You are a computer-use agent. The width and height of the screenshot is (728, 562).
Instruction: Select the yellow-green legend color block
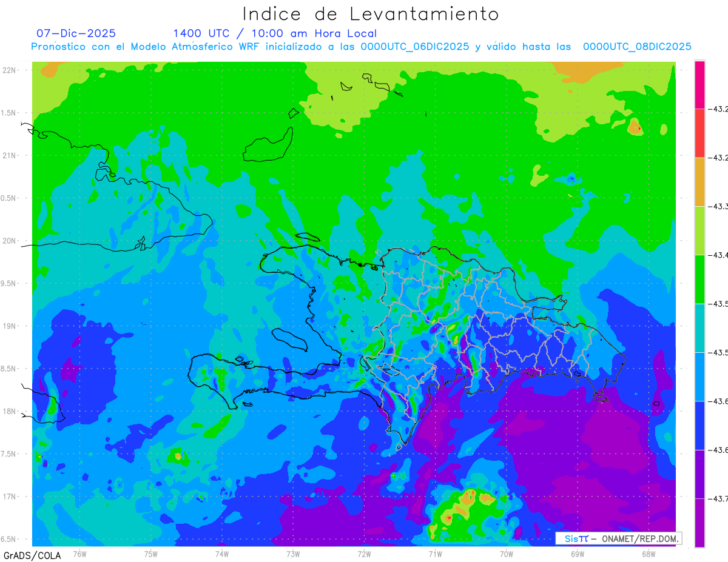[699, 230]
